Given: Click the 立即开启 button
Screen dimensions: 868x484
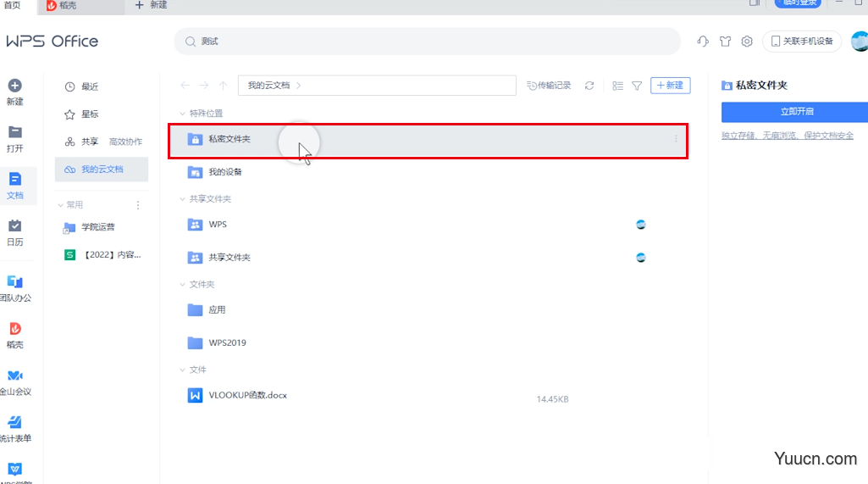Looking at the screenshot, I should (x=795, y=111).
